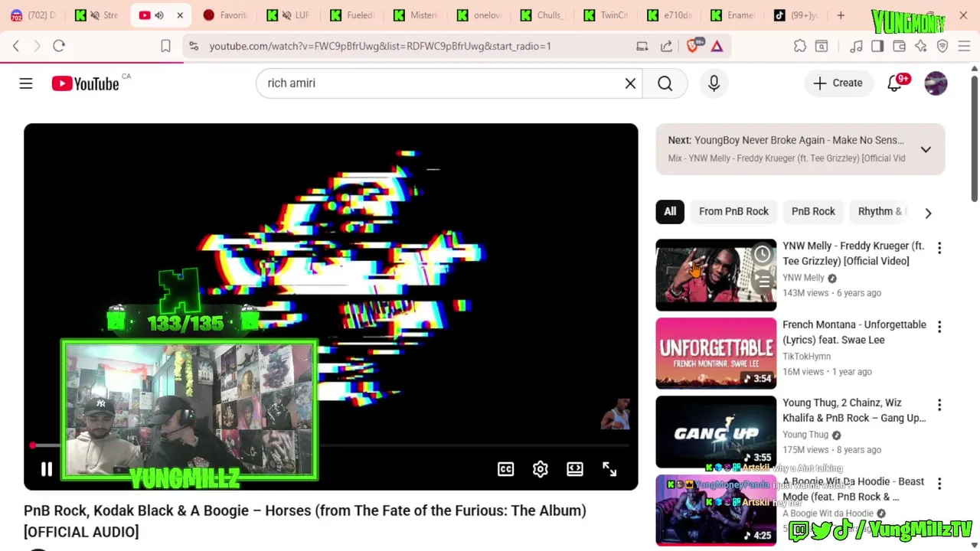Open the Brave Rewards triangle icon
Image resolution: width=980 pixels, height=551 pixels.
tap(717, 46)
